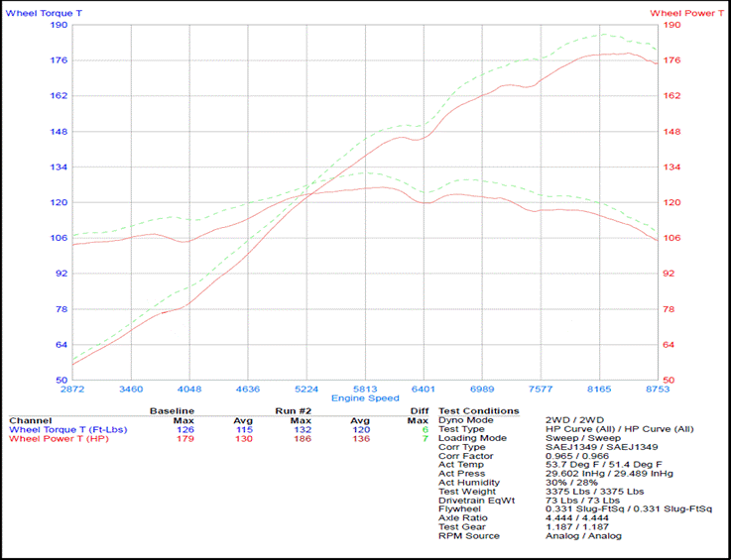Click the red "Wheel Power T" axis title
731x560 pixels.
point(687,13)
